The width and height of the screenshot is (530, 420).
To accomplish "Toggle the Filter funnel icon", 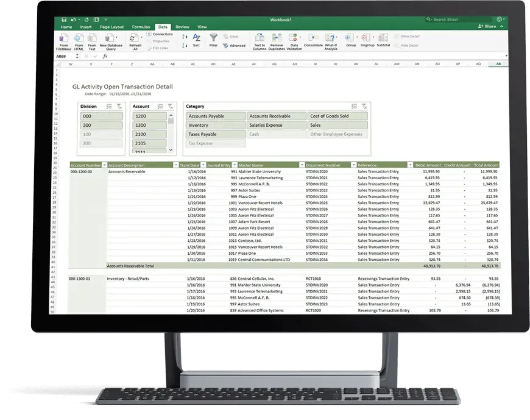I will click(213, 38).
